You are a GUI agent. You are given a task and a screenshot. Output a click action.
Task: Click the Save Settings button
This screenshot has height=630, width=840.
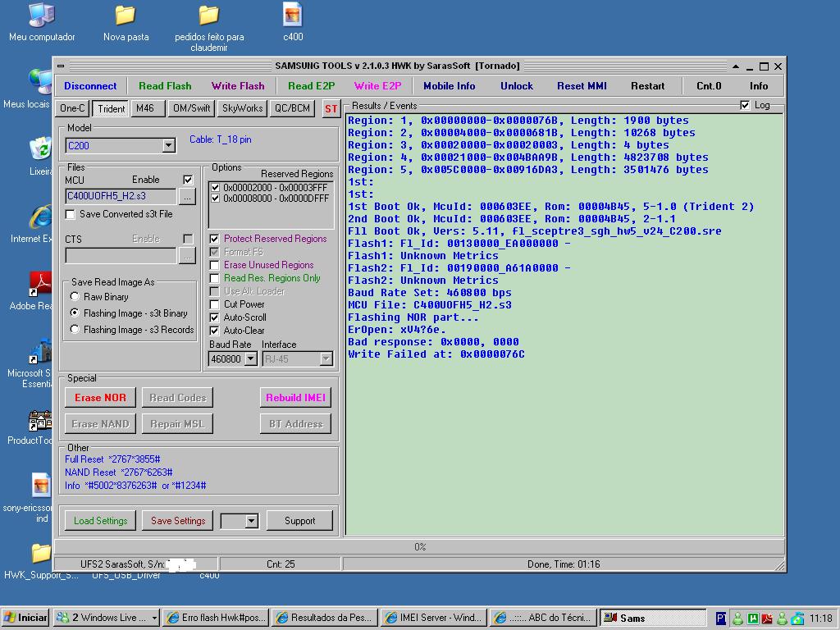178,521
